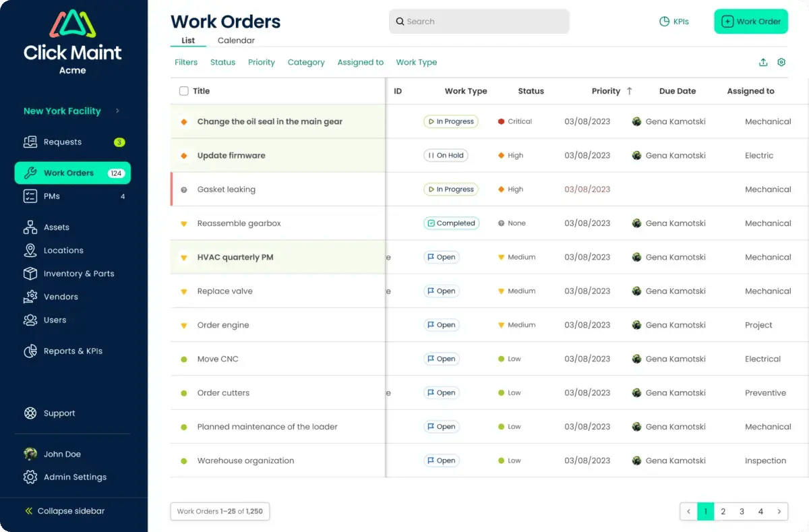Click the Work Orders wrench icon
This screenshot has width=809, height=532.
point(30,173)
